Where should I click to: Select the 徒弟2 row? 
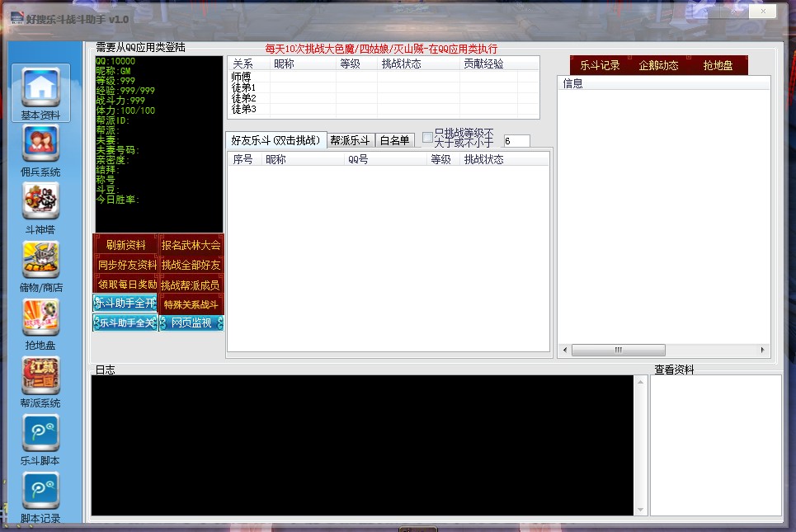384,98
